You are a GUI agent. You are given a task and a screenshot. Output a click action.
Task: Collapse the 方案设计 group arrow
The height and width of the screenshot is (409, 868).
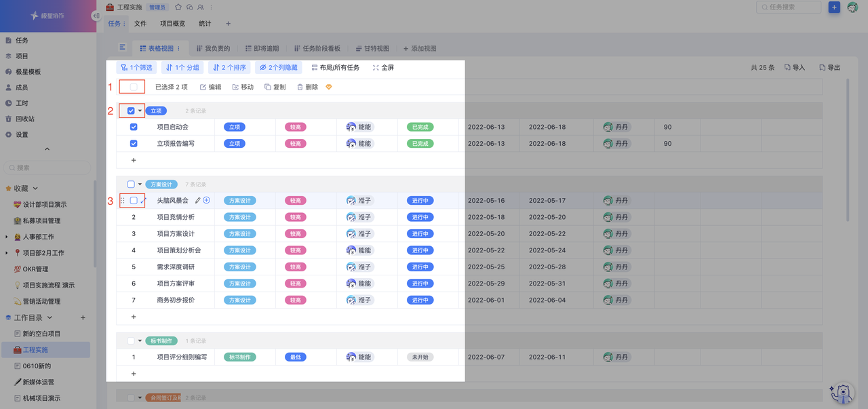pos(140,184)
